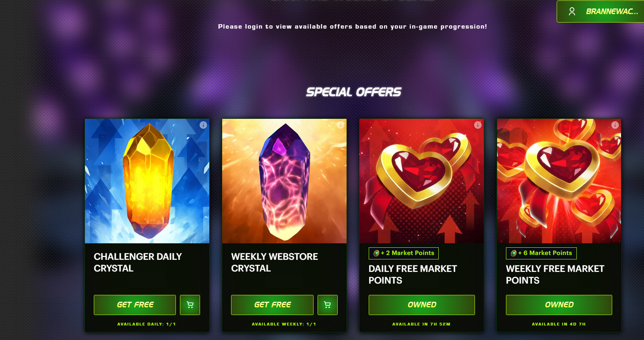Select the Weekly Free Market Points hearts image
Screen dimensions: 644x340
559,181
